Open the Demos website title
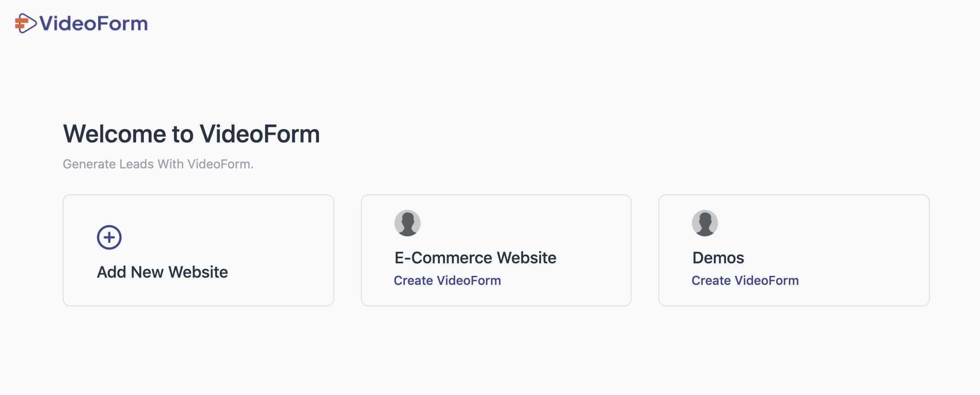980x395 pixels. coord(718,258)
